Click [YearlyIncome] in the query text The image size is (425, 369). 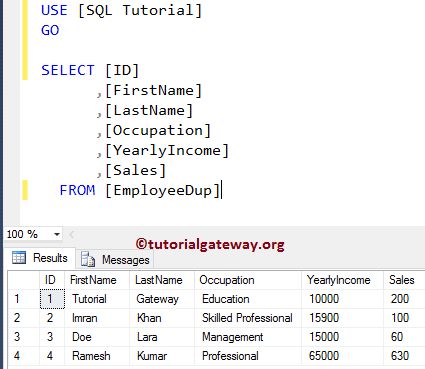(x=167, y=151)
